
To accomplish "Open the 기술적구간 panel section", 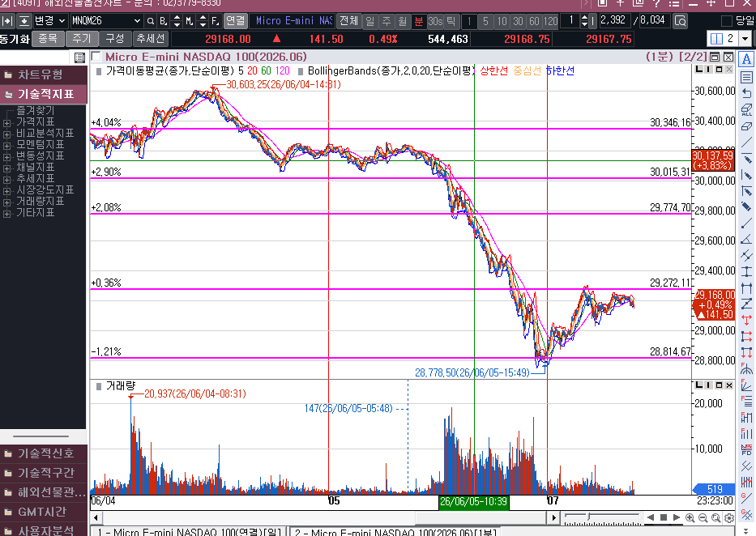I will 44,473.
